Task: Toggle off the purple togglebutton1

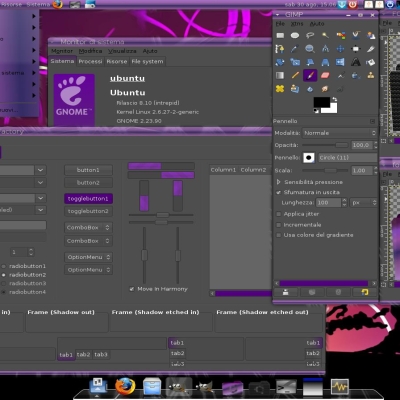Action: [x=88, y=199]
